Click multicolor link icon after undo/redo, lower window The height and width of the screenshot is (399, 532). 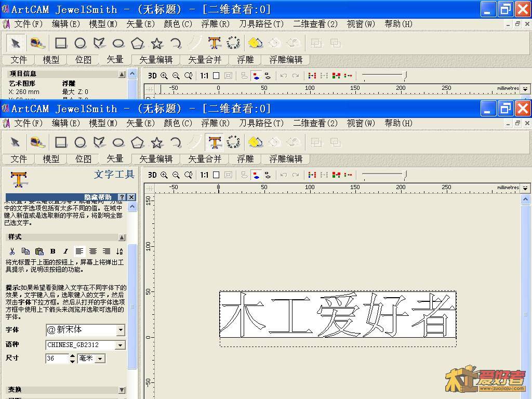coord(312,175)
